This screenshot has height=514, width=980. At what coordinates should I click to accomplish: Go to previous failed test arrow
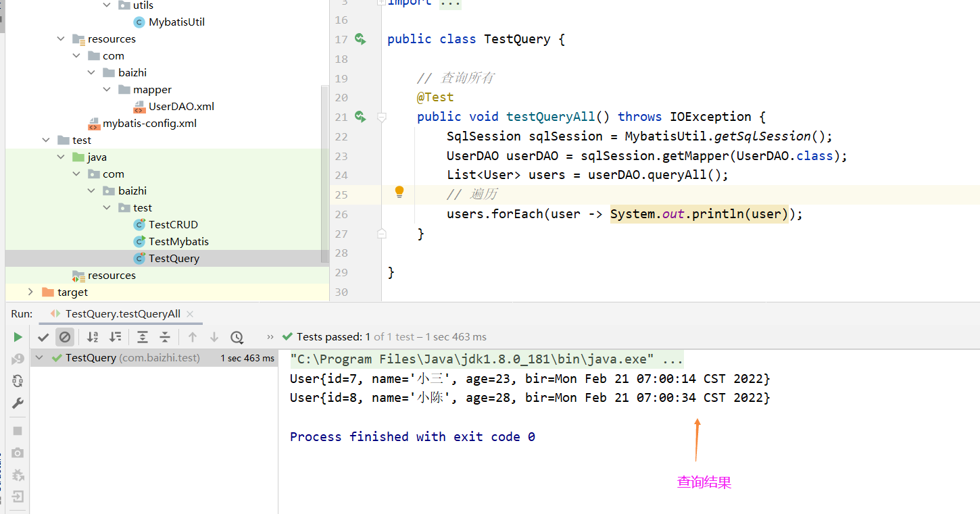point(193,337)
